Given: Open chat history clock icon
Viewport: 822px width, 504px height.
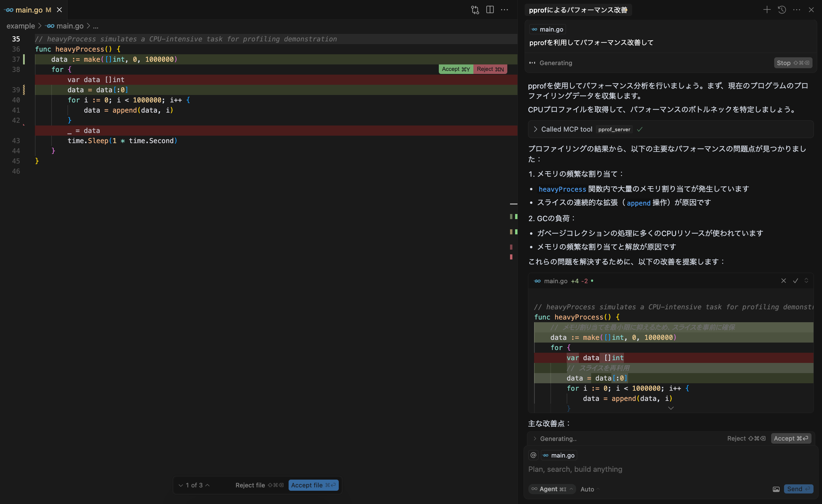Looking at the screenshot, I should pos(782,10).
